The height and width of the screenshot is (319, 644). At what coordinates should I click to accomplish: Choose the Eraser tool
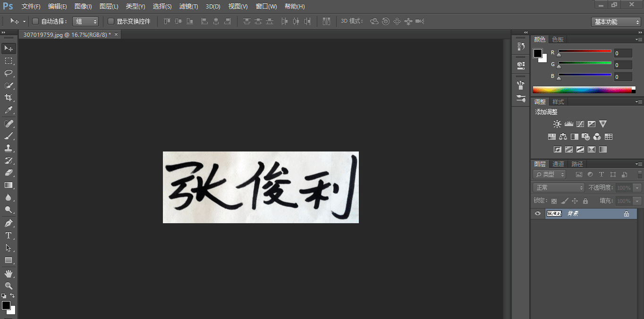pos(8,173)
